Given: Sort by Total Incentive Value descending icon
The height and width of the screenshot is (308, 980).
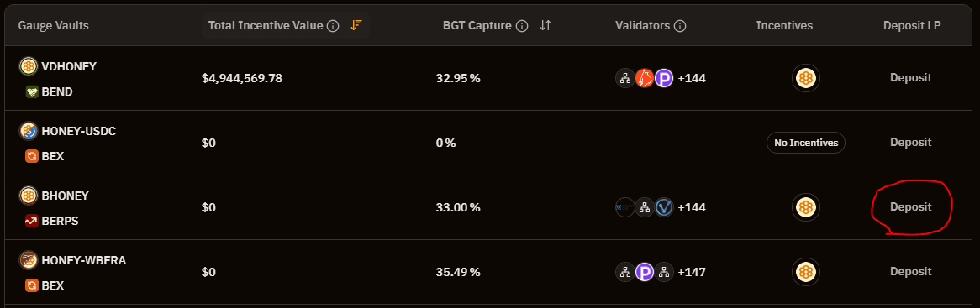Looking at the screenshot, I should pos(356,25).
